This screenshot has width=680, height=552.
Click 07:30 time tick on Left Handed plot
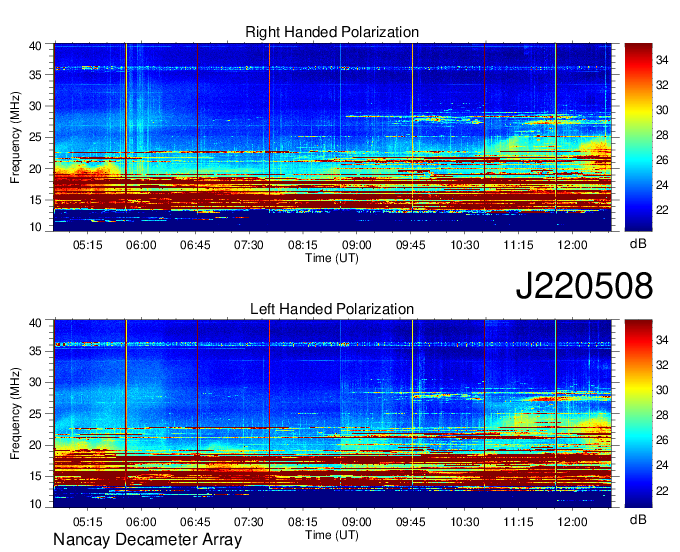pyautogui.click(x=249, y=522)
